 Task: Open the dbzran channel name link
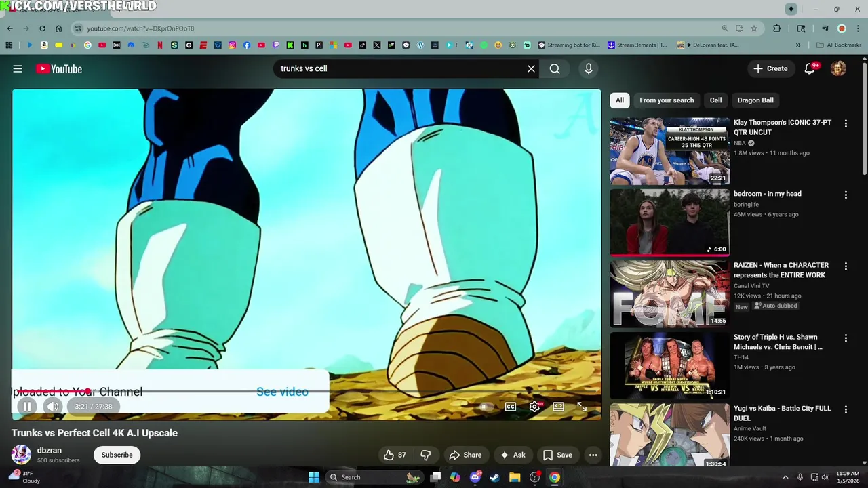(x=50, y=450)
